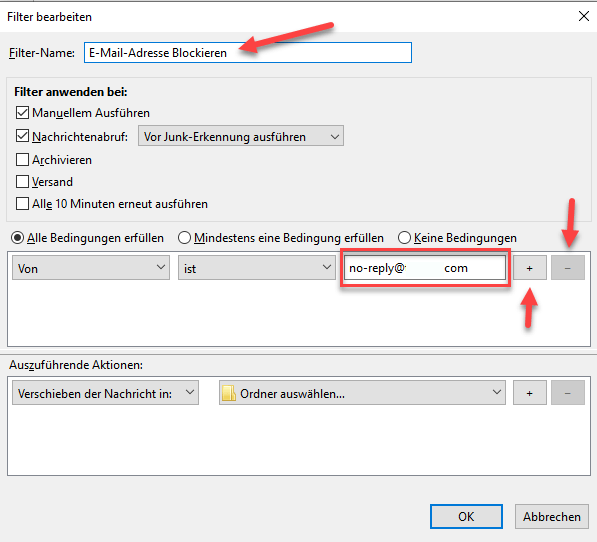
Task: Click in the Filter-Name text field
Action: pos(248,53)
